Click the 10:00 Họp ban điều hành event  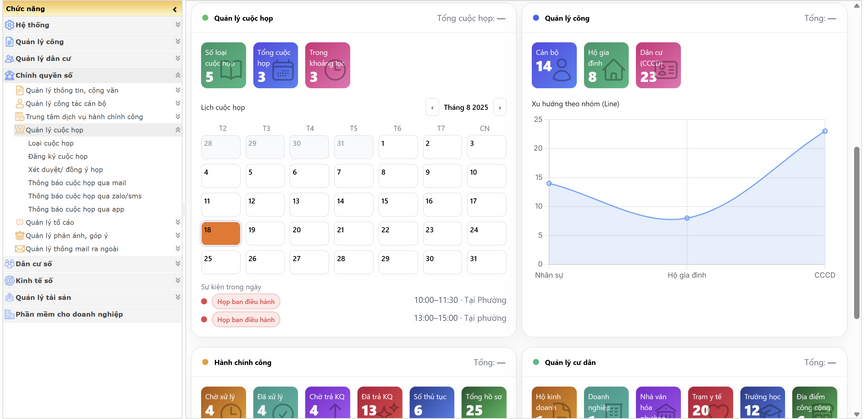click(x=246, y=300)
